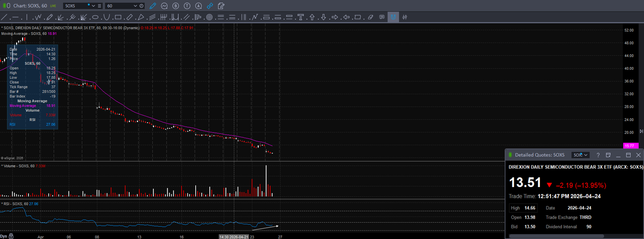644x239 pixels.
Task: Expand the 60 interval dropdown
Action: click(134, 5)
